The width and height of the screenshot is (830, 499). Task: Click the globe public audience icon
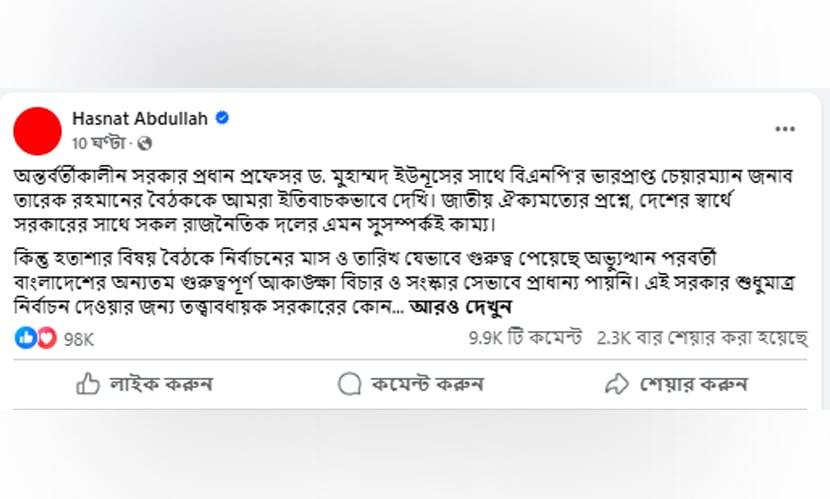[145, 143]
